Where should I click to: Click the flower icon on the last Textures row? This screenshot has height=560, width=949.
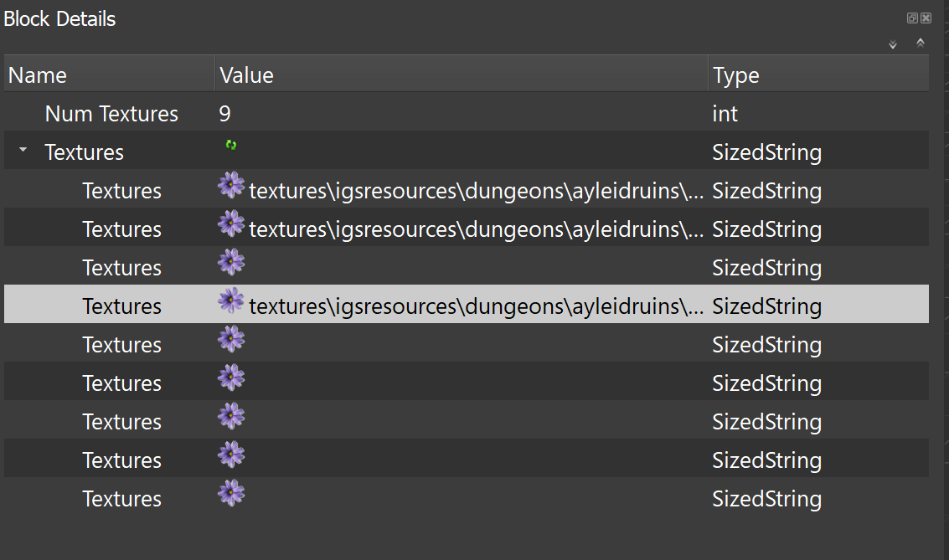coord(231,493)
